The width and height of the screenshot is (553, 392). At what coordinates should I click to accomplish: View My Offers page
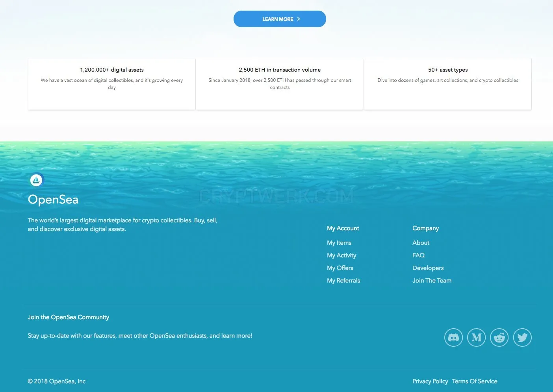[x=340, y=268]
